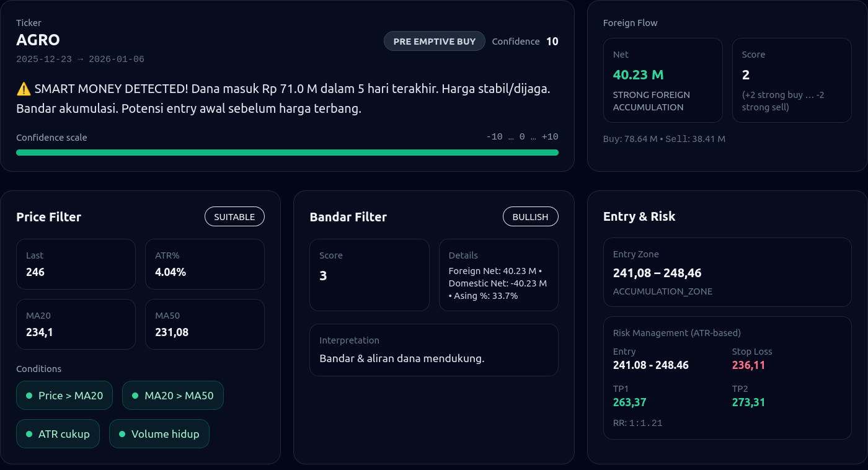Click the Last price 246 card

[x=76, y=264]
